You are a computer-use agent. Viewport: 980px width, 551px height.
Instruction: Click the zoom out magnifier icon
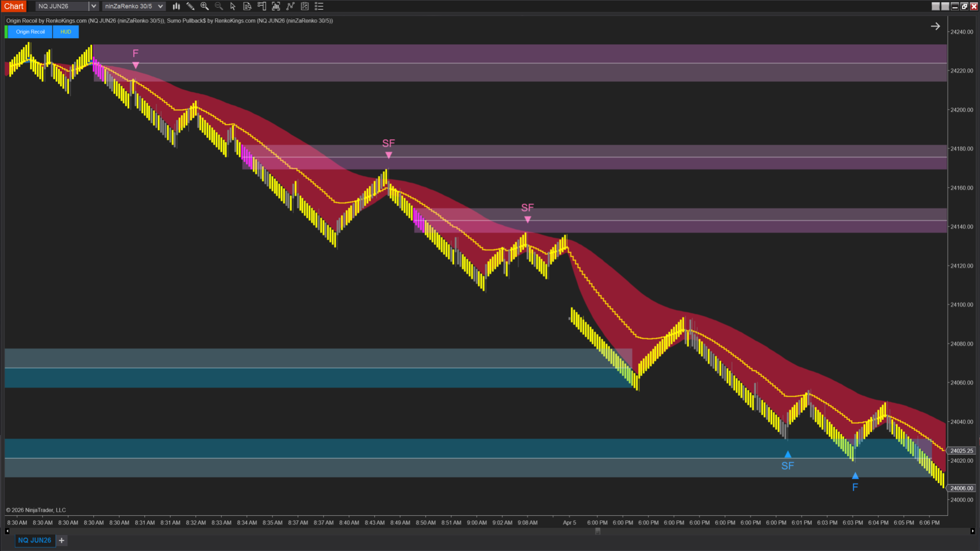(219, 6)
